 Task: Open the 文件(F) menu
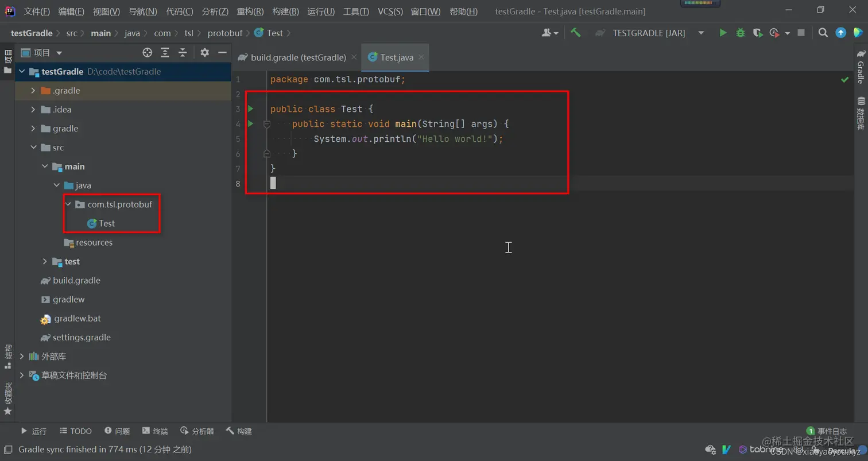click(x=37, y=11)
